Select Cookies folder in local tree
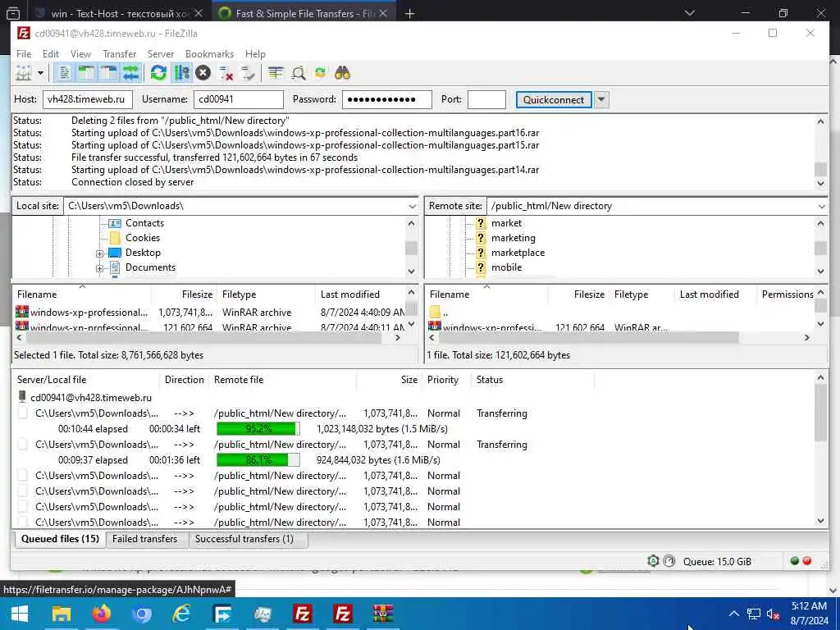Screen dimensions: 840x630 tap(142, 238)
